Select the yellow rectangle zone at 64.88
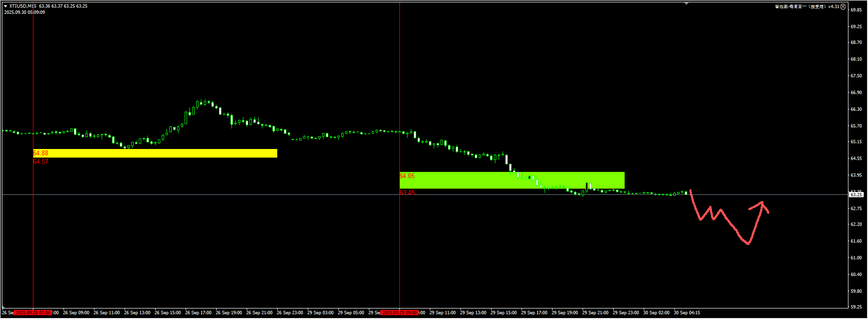 (155, 153)
